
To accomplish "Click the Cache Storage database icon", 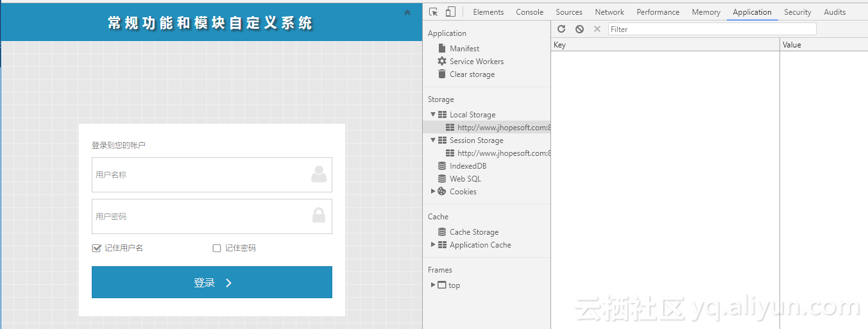I will tap(441, 232).
